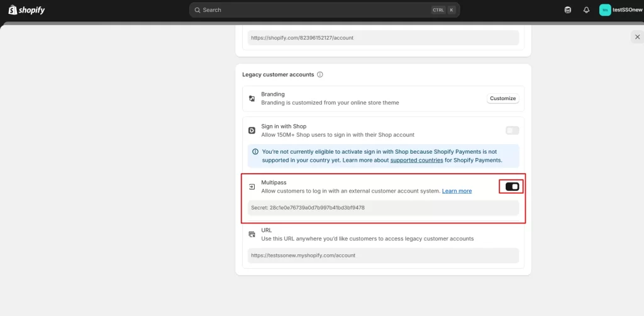The image size is (644, 316).
Task: Click the Sign in with Shop heading
Action: pos(284,126)
